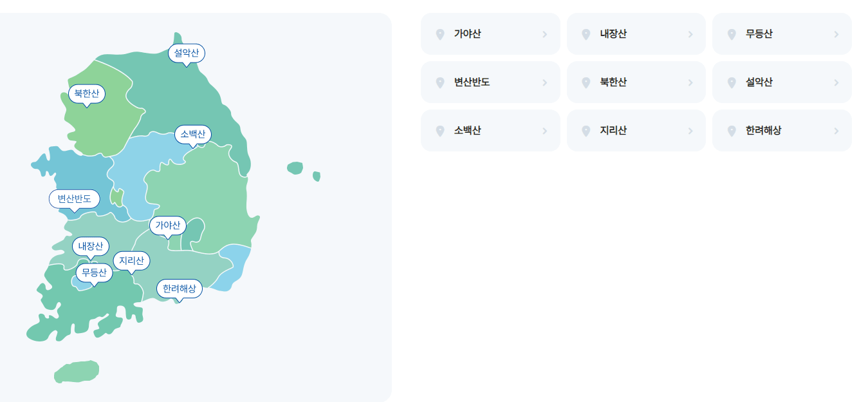Click the pin icon on the 소백산 card

(440, 130)
